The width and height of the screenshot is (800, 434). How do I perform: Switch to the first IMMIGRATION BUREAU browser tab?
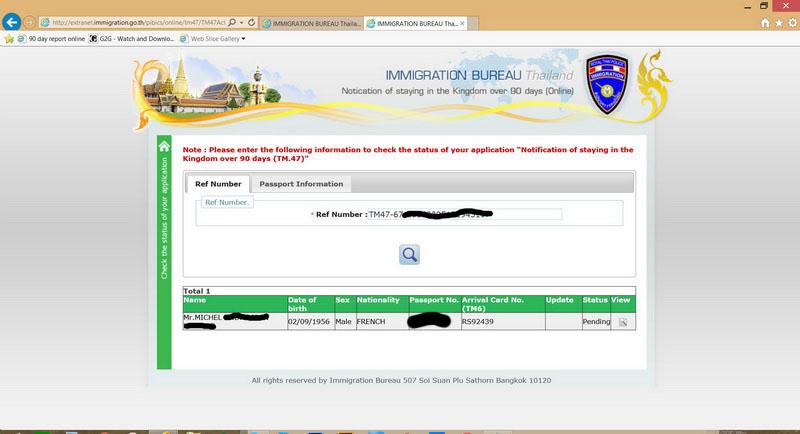[312, 23]
